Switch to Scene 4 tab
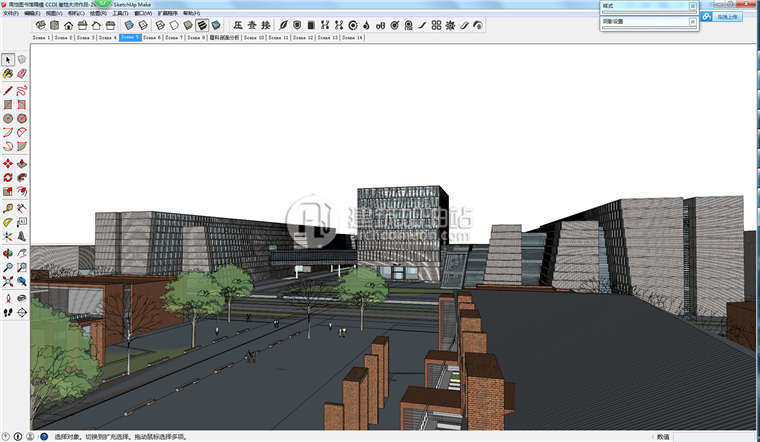Screen dimensions: 760x442 coord(108,37)
